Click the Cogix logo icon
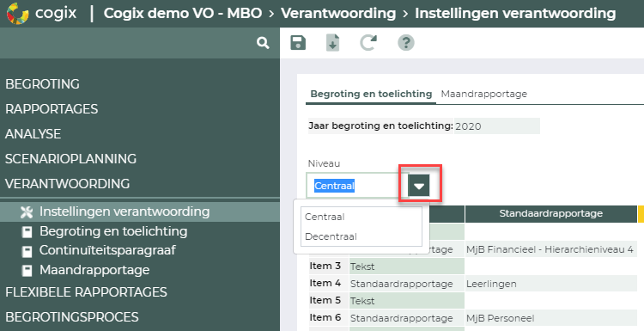The height and width of the screenshot is (331, 644). click(18, 13)
